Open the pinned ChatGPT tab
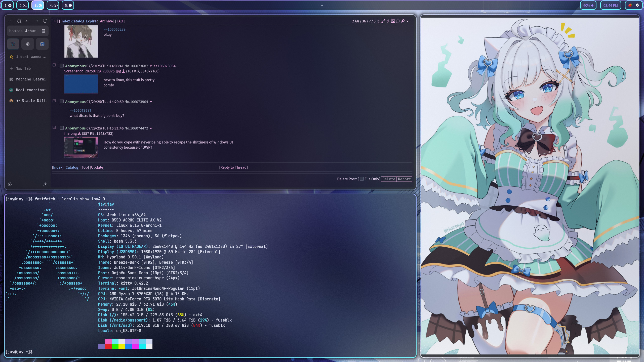 (28, 44)
